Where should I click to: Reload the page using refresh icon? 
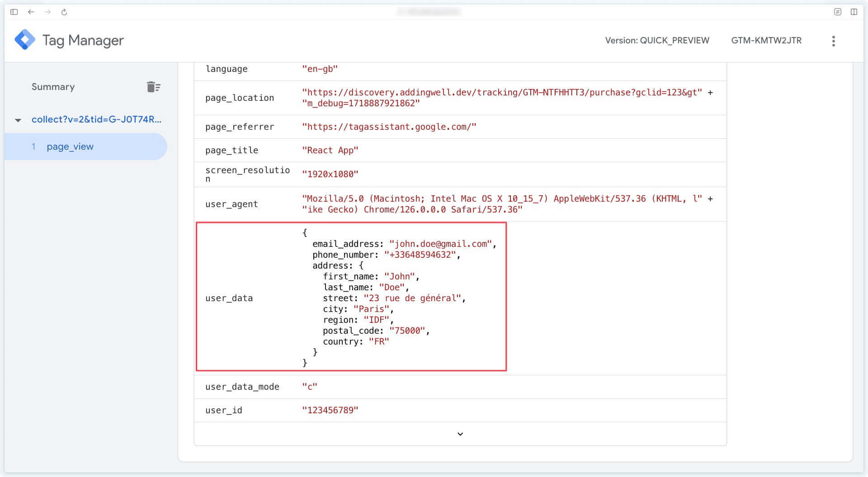click(x=64, y=12)
